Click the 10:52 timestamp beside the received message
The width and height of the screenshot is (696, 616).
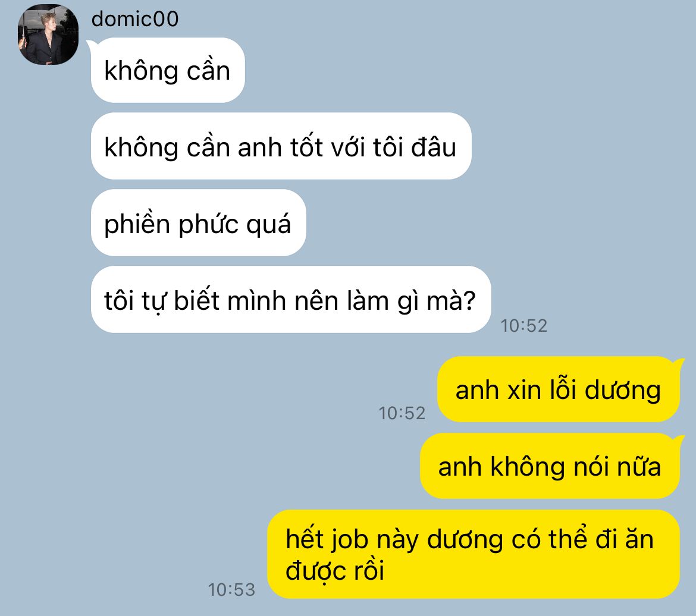523,326
